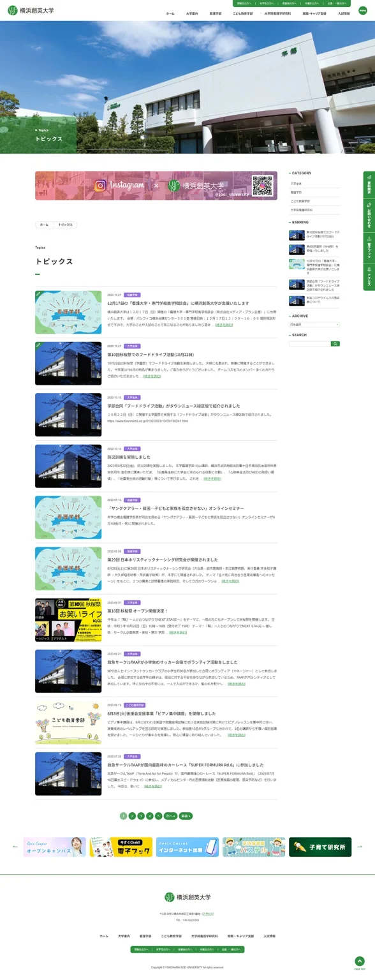Click thumbnail of ピアノ集中講座 article
Viewport: 375px width, 980px height.
(x=68, y=722)
